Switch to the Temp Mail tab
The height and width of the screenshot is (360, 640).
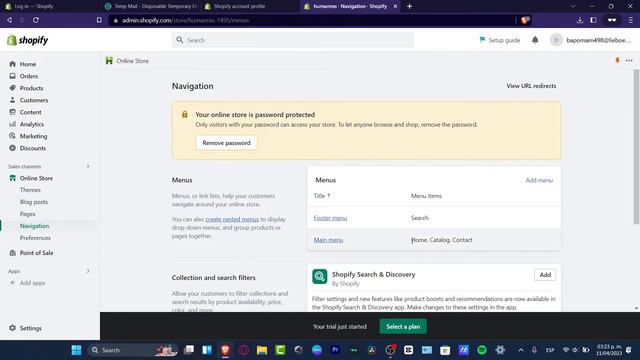(x=151, y=6)
